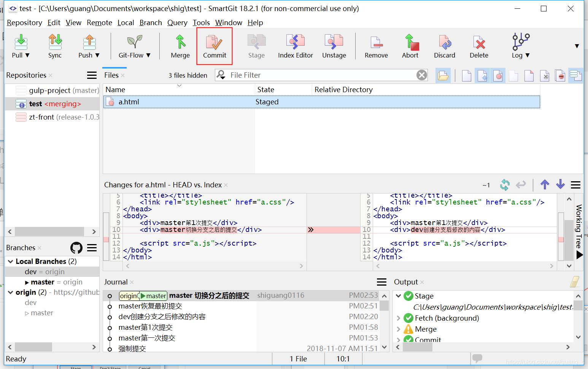Screen dimensions: 588x369
Task: Open the Push dropdown arrow
Action: click(97, 55)
